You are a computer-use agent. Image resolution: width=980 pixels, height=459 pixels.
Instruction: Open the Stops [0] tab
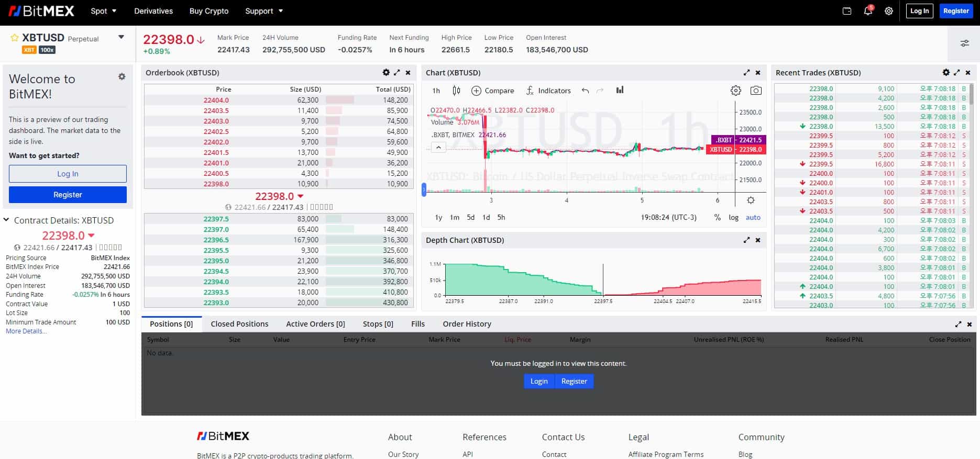click(378, 324)
